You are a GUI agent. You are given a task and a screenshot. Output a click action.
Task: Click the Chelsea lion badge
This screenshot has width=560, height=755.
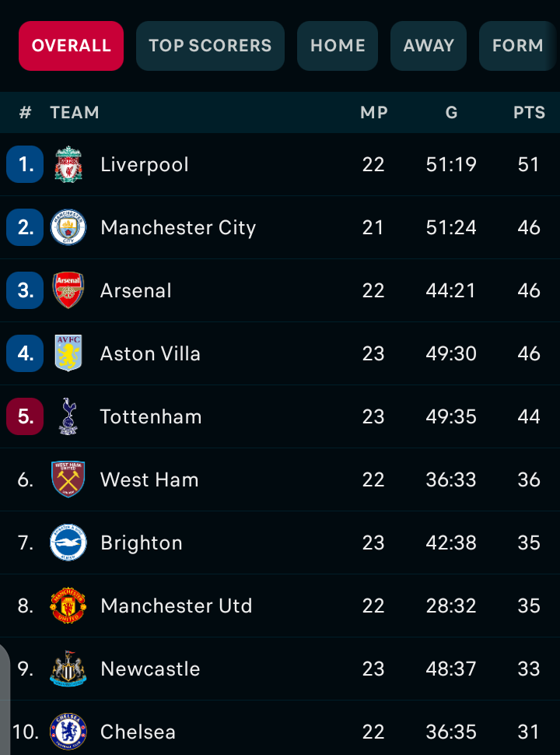click(x=68, y=732)
